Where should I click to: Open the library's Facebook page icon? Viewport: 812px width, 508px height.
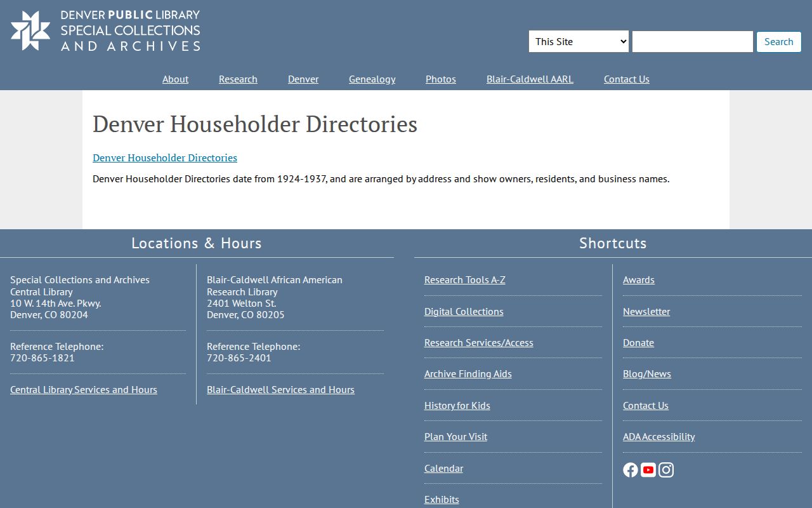click(631, 470)
